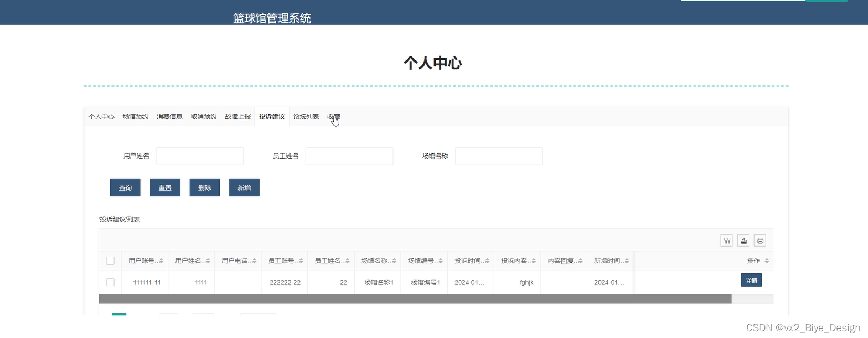Screen dimensions: 868x338
Task: Focus the 场馆名称 search field
Action: click(x=499, y=156)
